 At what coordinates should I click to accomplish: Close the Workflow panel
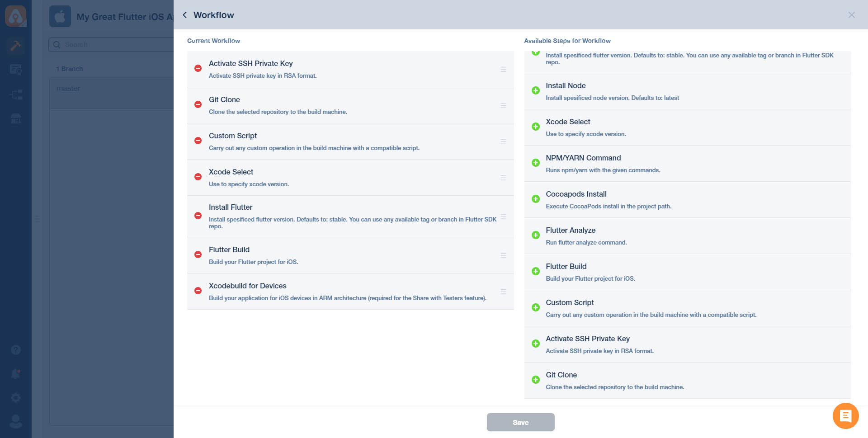(851, 15)
